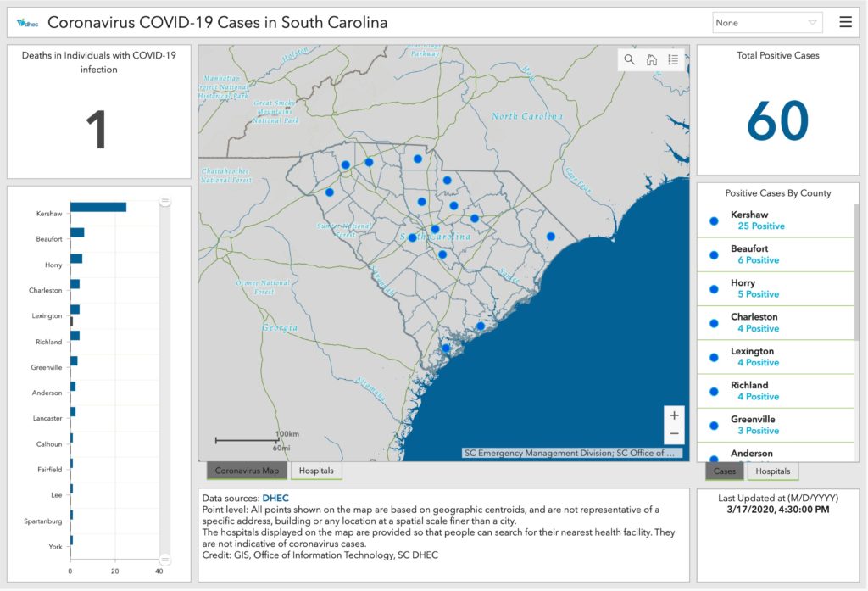Zoom in on the map

point(674,415)
